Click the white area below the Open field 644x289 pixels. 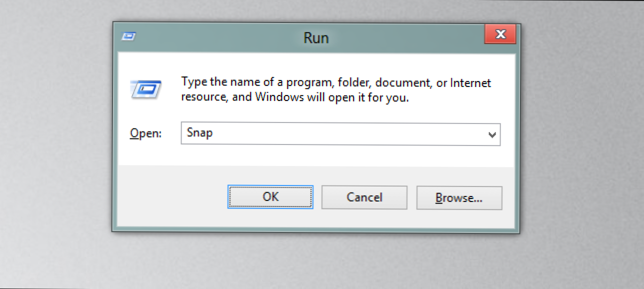[x=316, y=156]
